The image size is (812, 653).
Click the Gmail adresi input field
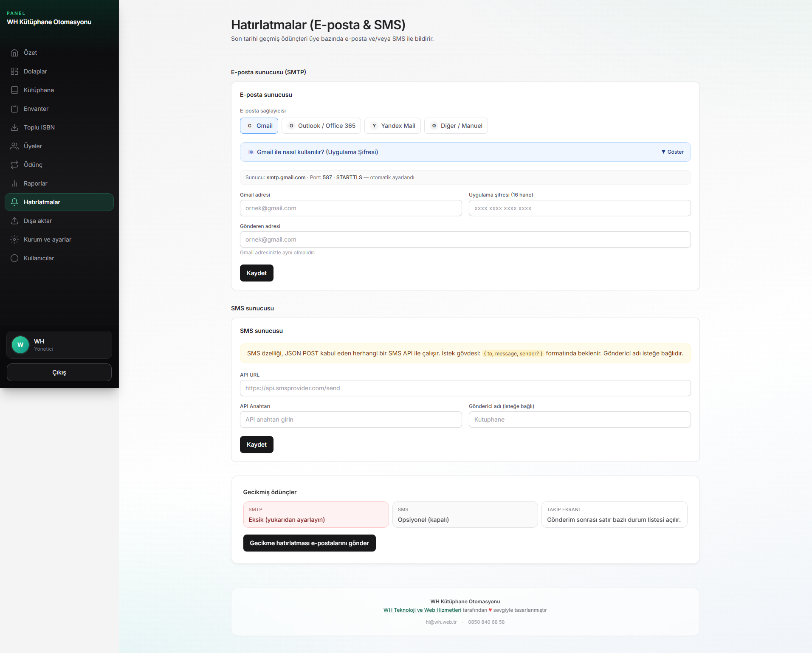coord(351,208)
